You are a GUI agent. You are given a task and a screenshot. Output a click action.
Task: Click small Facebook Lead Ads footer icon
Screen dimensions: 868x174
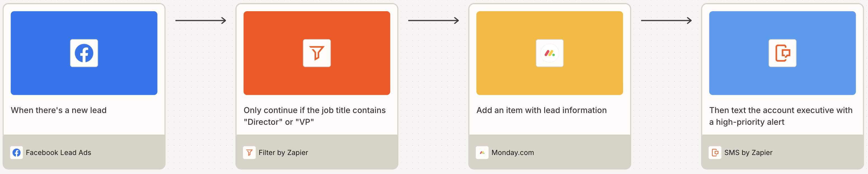[17, 152]
